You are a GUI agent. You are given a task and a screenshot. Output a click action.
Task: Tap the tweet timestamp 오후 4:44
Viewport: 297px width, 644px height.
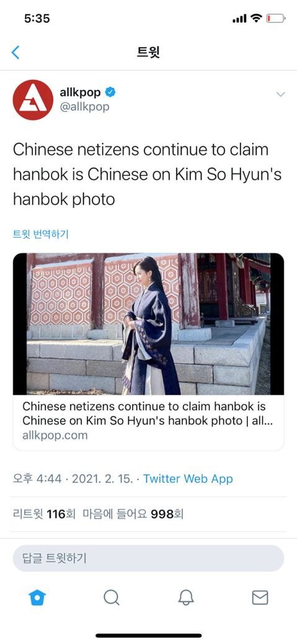37,479
